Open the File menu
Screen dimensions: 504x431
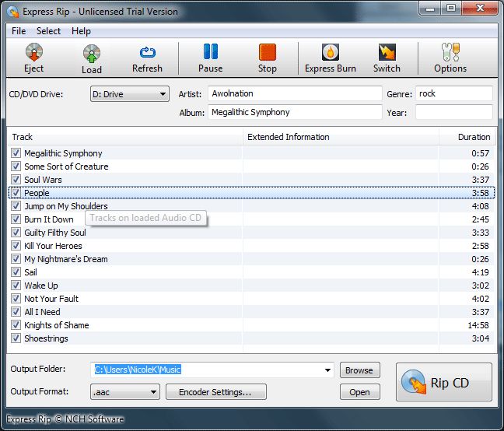tap(19, 31)
